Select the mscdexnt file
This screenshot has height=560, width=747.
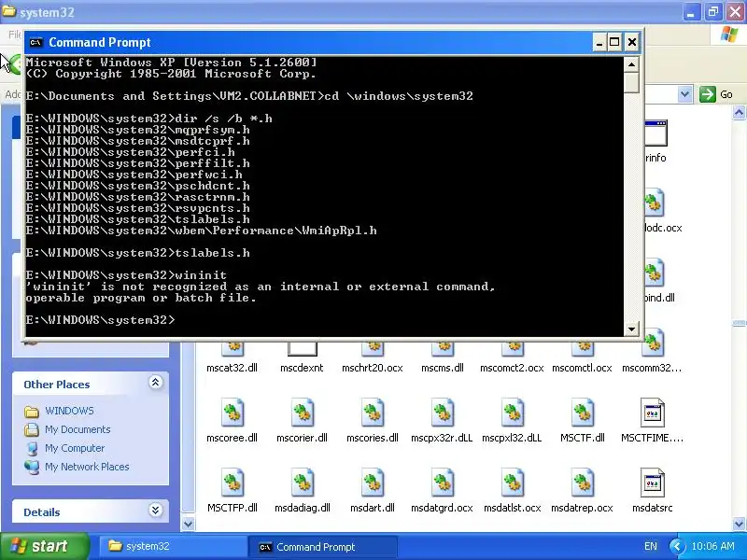click(302, 348)
